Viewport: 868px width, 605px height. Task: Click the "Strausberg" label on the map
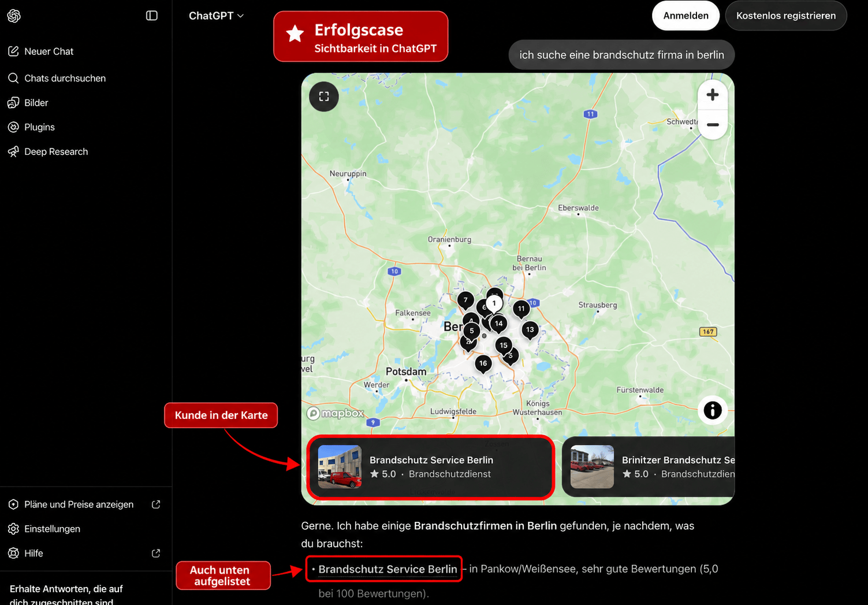598,305
